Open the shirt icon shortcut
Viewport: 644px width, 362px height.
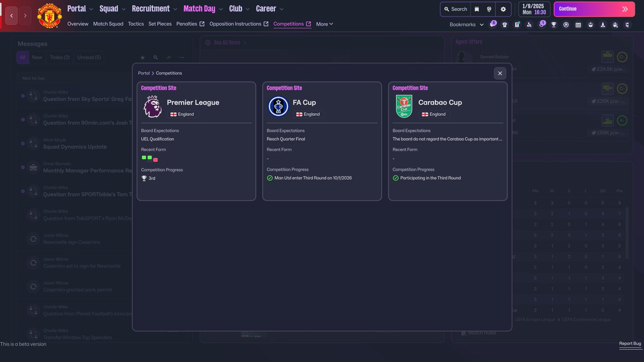coord(504,25)
